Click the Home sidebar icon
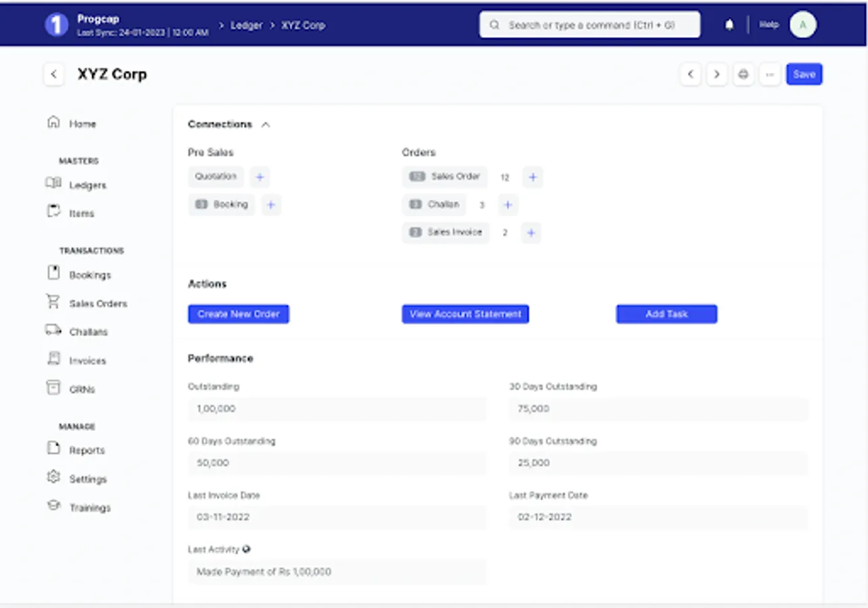The width and height of the screenshot is (868, 608). (x=53, y=122)
